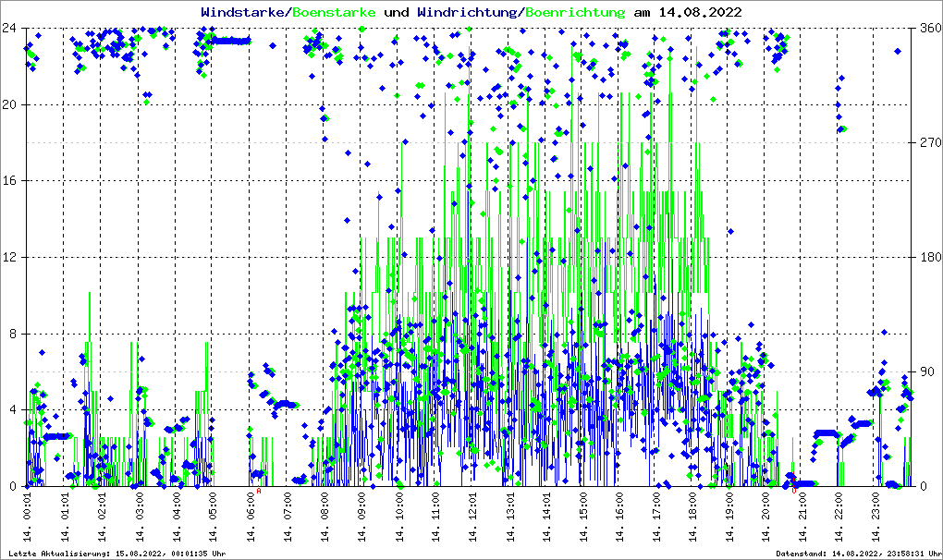Select the 360 degree label on the right axis
This screenshot has width=943, height=560.
[x=928, y=28]
